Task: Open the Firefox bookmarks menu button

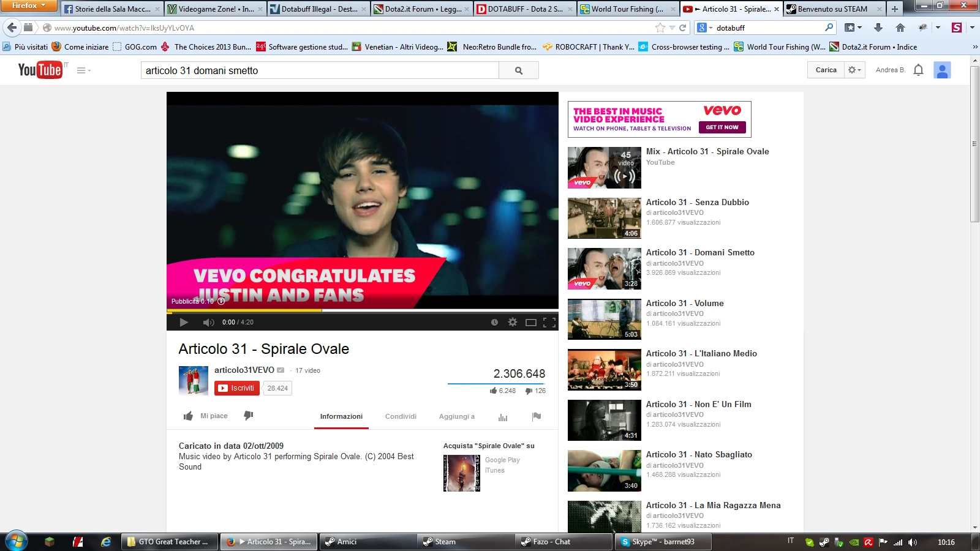Action: coord(853,28)
